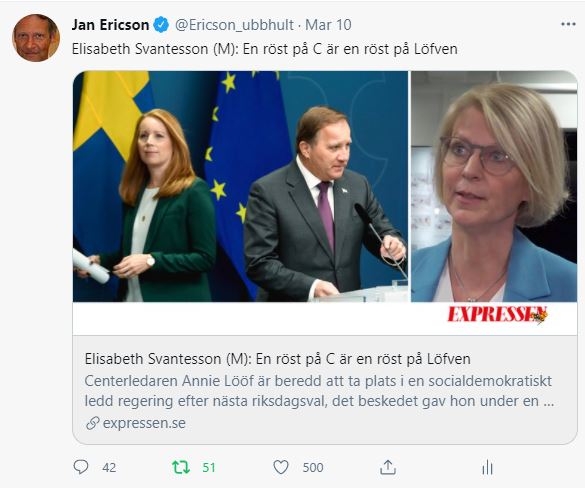Click the Jan Ericson display name
Image resolution: width=585 pixels, height=488 pixels.
tap(110, 25)
